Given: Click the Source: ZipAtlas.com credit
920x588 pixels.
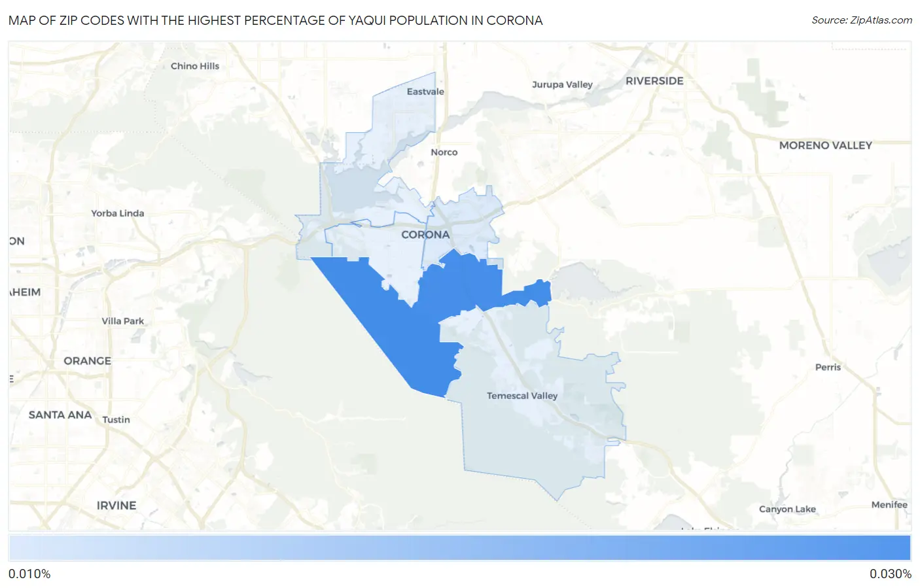Looking at the screenshot, I should coord(862,20).
